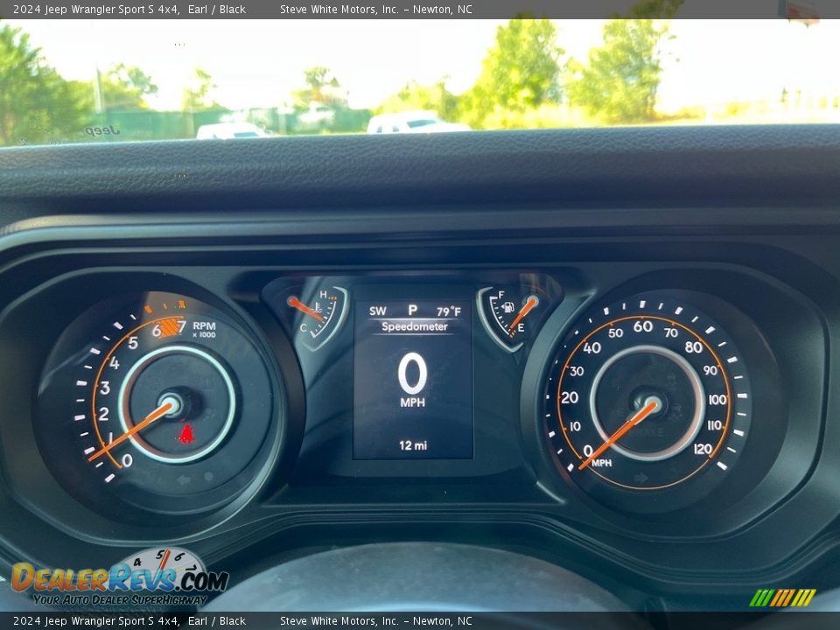Screen dimensions: 840x630
Task: Click the 80 mark on speedometer
Action: pyautogui.click(x=694, y=347)
